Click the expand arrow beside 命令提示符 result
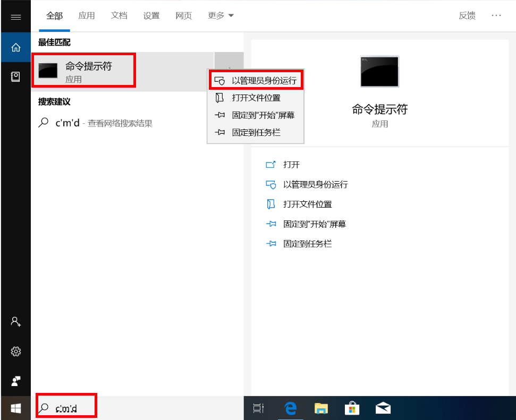This screenshot has width=516, height=420. tap(229, 67)
